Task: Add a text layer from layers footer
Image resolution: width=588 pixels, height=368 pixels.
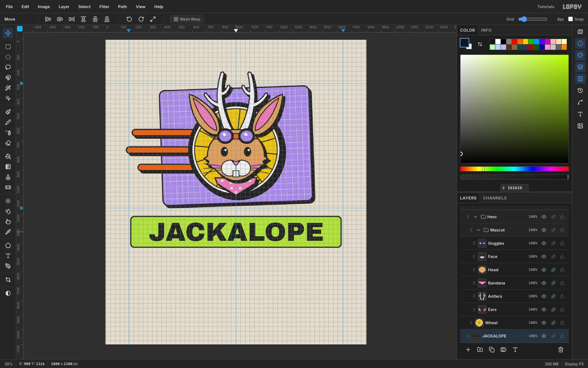Action: coord(515,350)
